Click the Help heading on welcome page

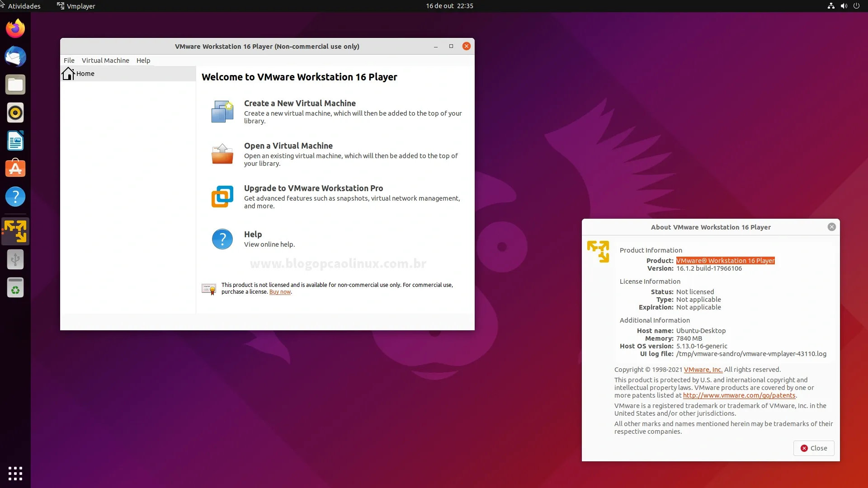(x=253, y=234)
